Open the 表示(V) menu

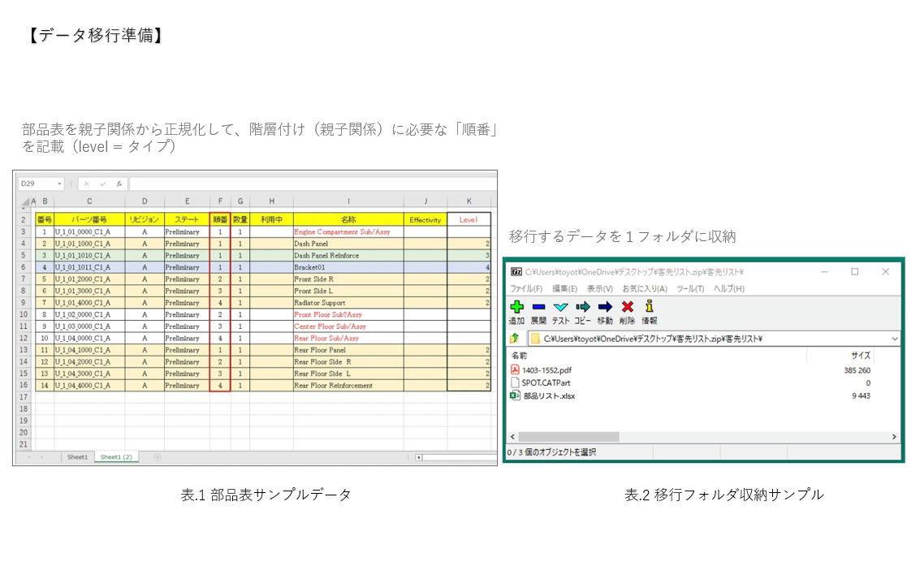[x=599, y=288]
